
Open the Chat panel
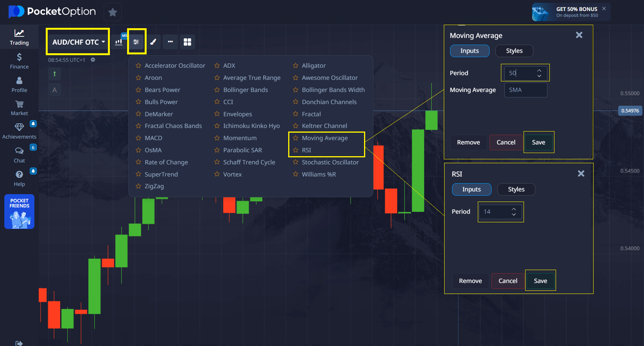pos(19,155)
